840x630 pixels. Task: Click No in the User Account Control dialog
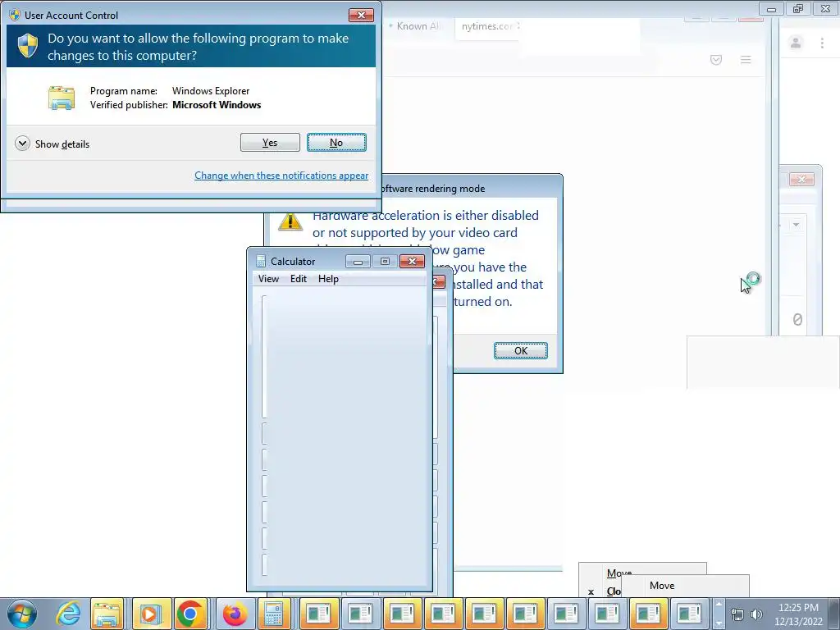[336, 143]
